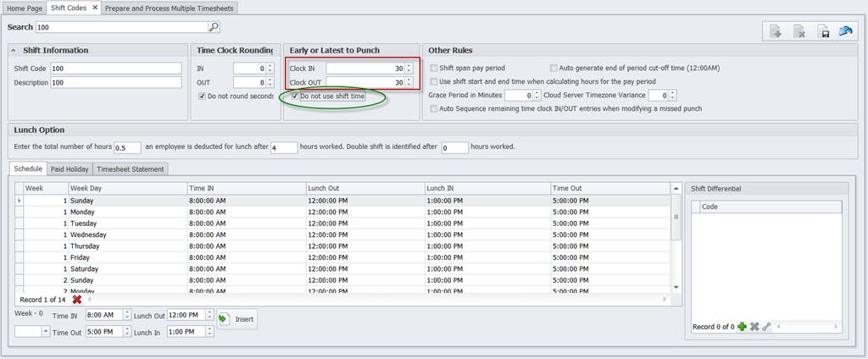Click the new record document icon
The image size is (868, 359).
tap(775, 31)
